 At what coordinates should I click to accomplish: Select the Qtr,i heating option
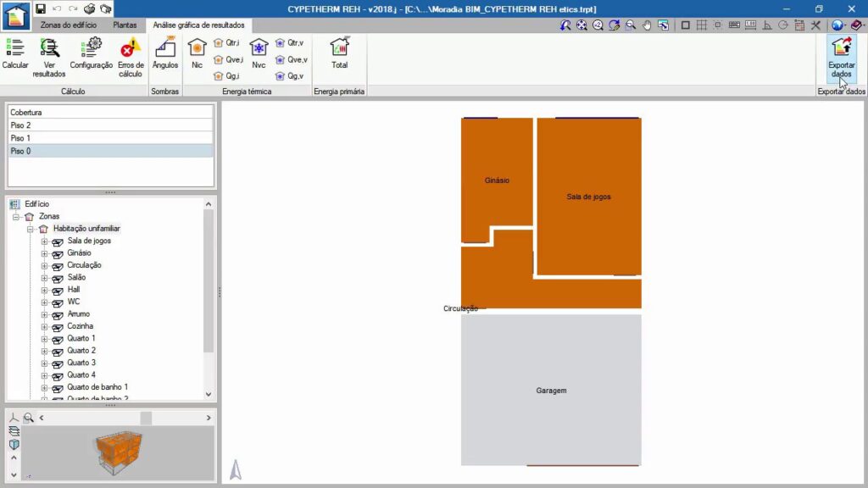coord(228,42)
